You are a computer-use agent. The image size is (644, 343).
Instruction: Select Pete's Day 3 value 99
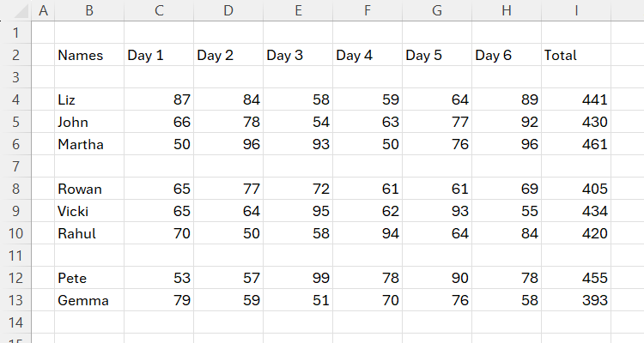(297, 278)
